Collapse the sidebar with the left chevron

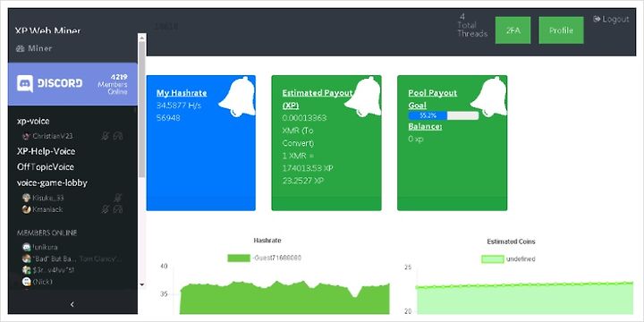(72, 304)
